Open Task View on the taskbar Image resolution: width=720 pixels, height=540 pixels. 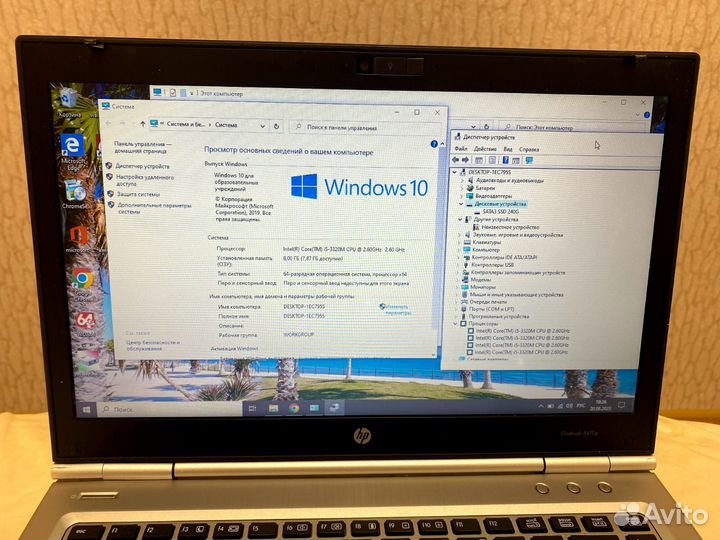[x=252, y=408]
